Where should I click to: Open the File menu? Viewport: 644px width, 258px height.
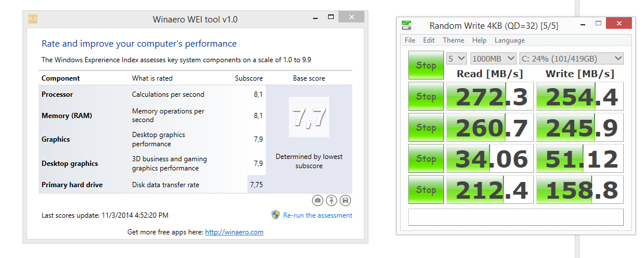[x=410, y=40]
